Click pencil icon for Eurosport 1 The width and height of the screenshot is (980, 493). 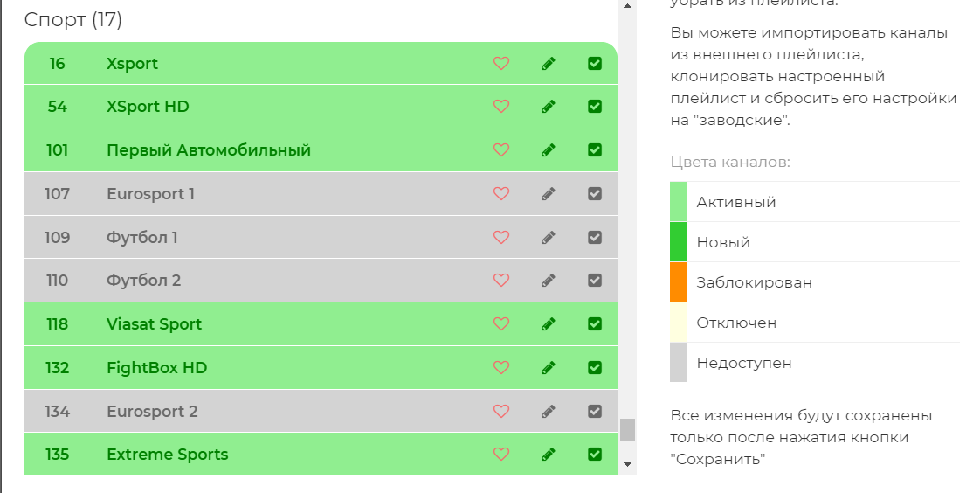tap(549, 194)
